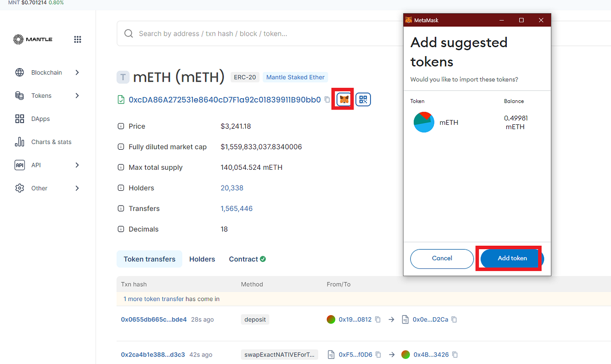Copy the 0x4B...3426 address
611x364 pixels.
click(x=455, y=354)
